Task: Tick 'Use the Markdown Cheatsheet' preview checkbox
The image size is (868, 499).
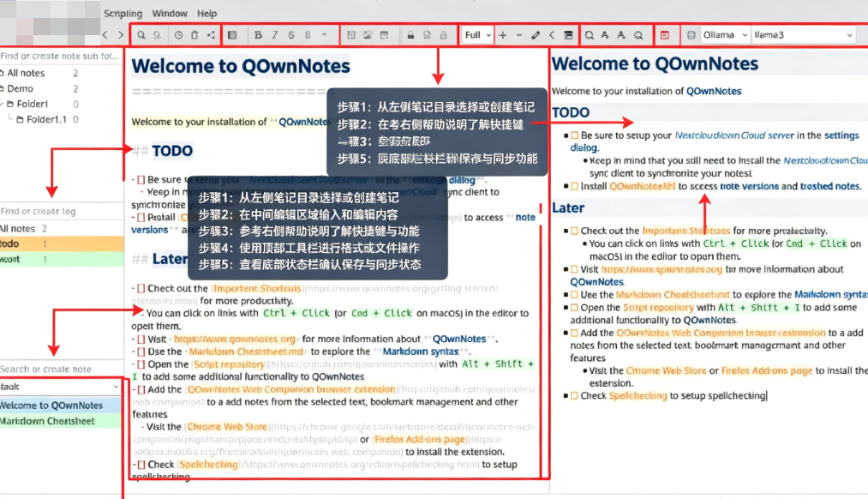Action: pos(575,295)
